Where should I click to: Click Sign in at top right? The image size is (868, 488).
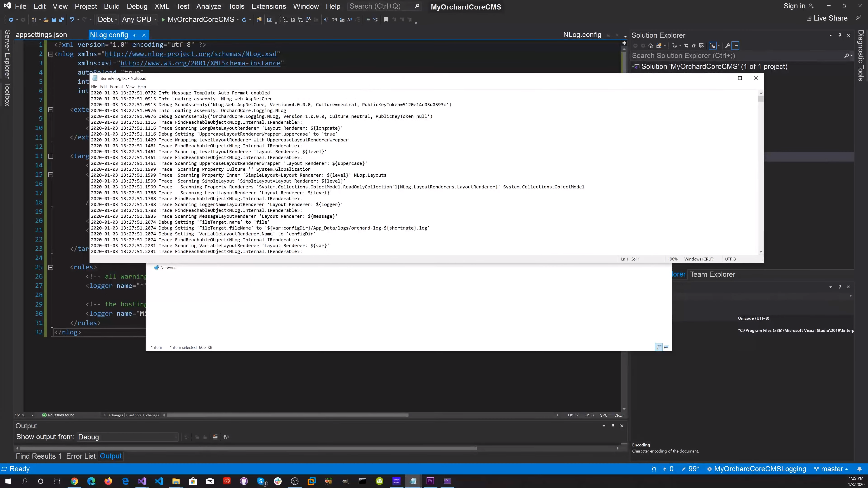(798, 6)
